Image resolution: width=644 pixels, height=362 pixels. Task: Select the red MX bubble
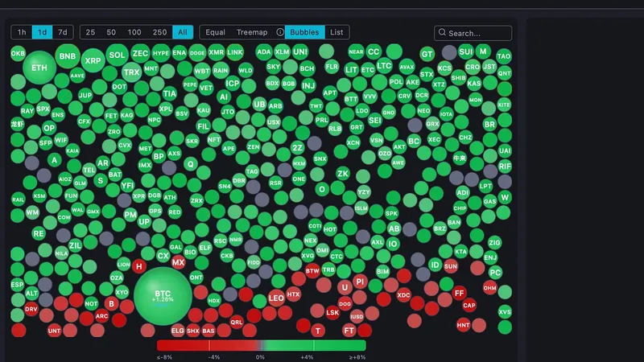[178, 262]
